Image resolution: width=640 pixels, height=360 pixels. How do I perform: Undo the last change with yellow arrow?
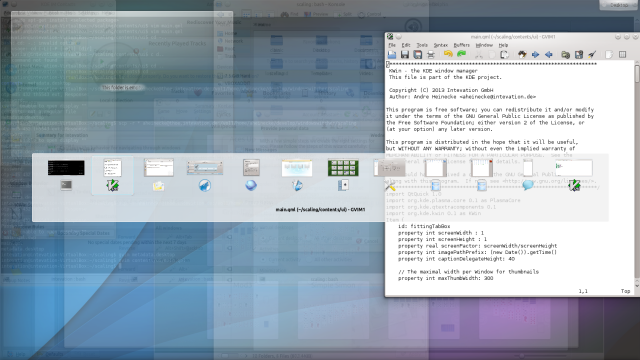(448, 54)
